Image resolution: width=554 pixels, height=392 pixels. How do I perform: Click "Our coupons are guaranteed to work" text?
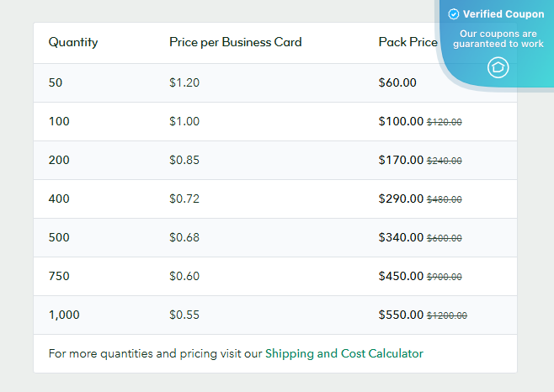coord(498,39)
